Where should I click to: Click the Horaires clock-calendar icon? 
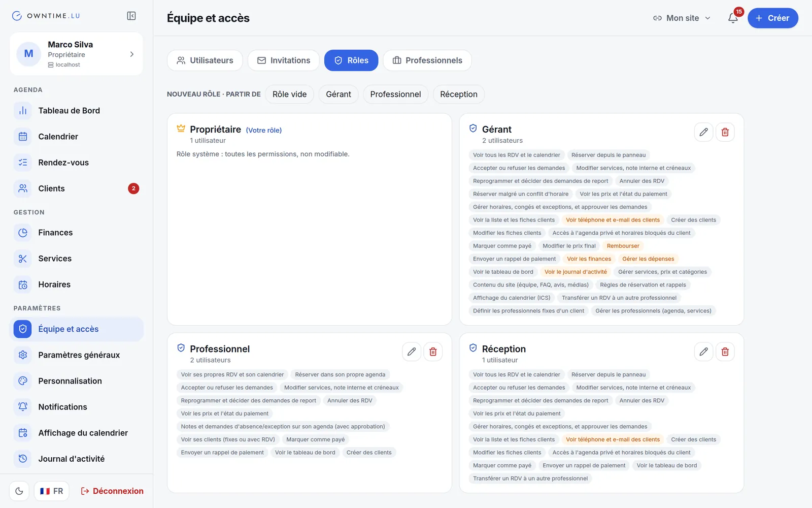click(x=23, y=284)
